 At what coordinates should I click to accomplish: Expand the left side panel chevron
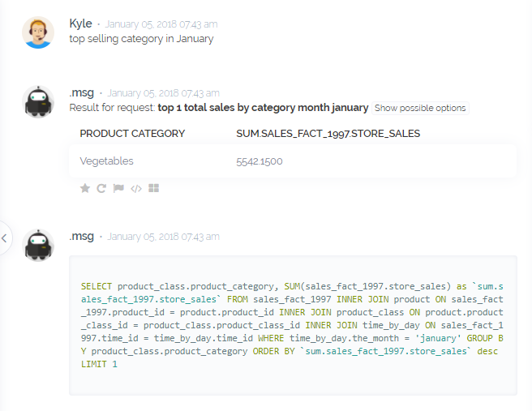click(x=4, y=238)
